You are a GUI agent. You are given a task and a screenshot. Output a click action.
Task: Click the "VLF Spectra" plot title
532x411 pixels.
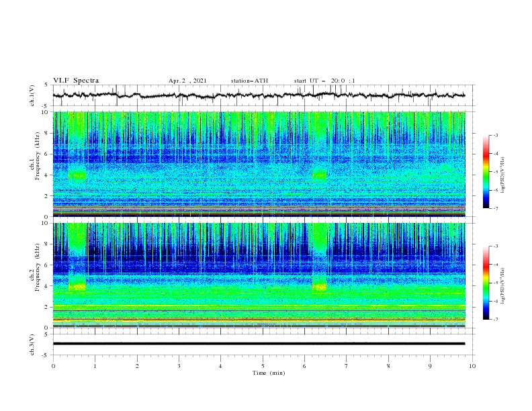[x=76, y=81]
